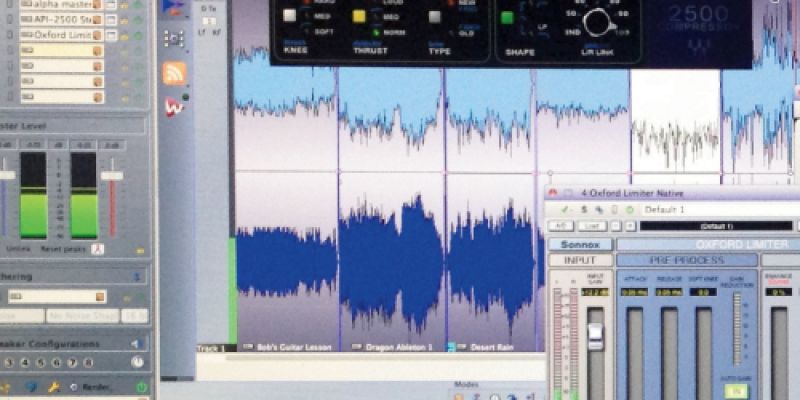Click the orange RSS feed icon
This screenshot has width=800, height=400.
coord(174,73)
